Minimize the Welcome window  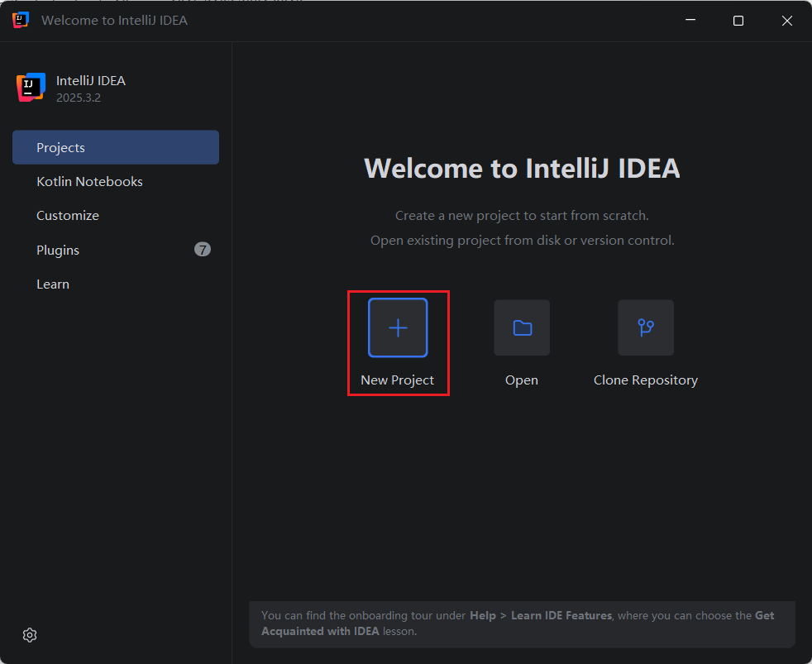[690, 20]
